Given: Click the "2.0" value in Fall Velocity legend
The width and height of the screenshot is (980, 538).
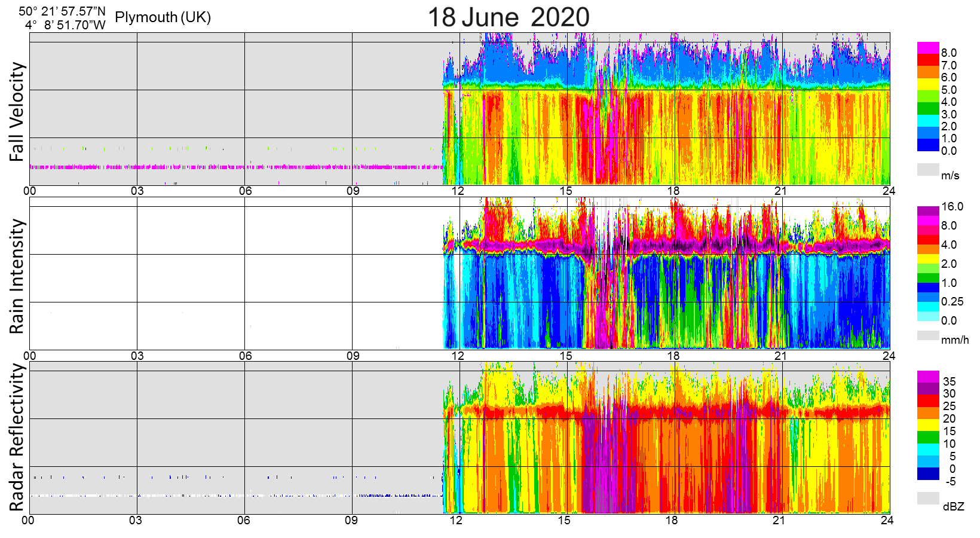Looking at the screenshot, I should point(949,127).
